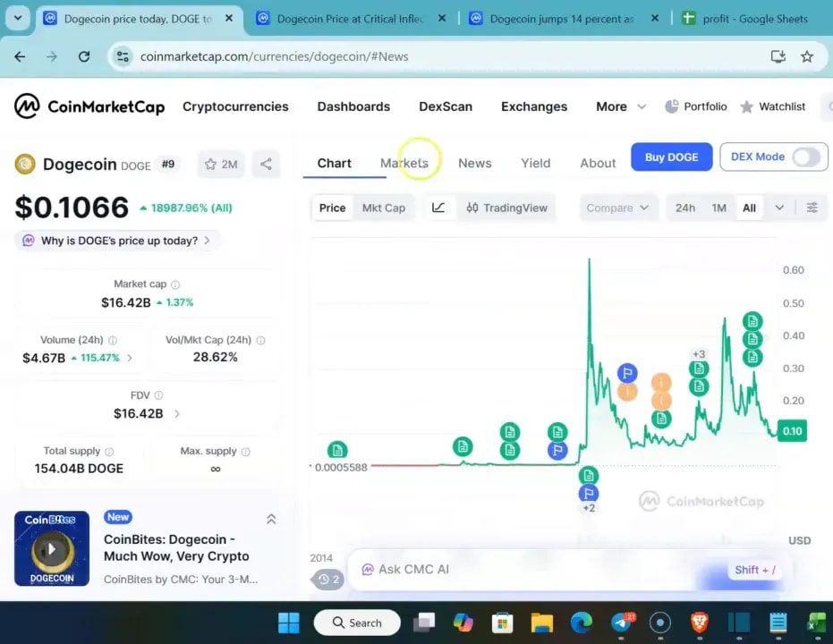Switch to TradingView chart mode
The image size is (833, 644).
(x=506, y=208)
